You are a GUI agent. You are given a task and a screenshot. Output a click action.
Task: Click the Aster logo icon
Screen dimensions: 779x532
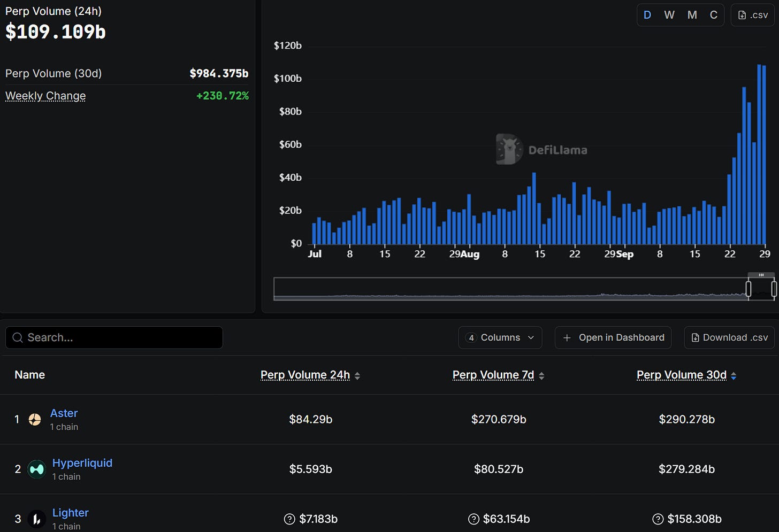coord(35,420)
